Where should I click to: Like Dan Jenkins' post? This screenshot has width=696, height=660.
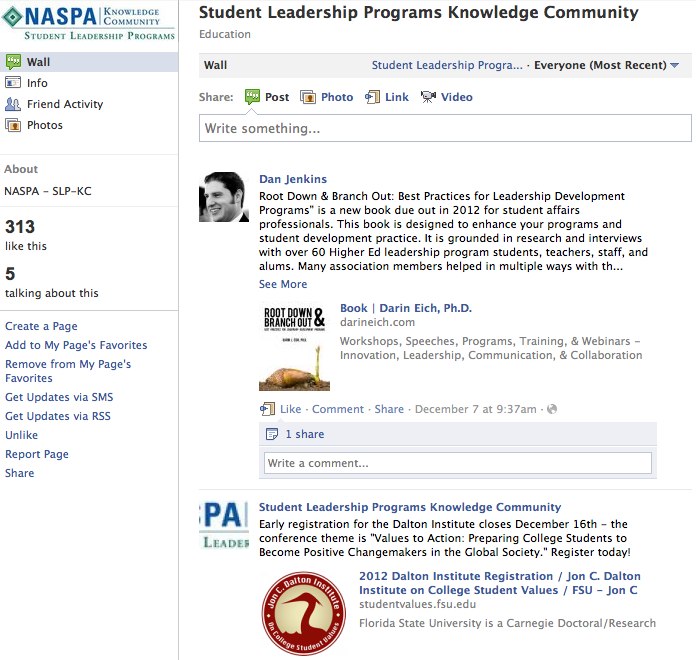(290, 409)
